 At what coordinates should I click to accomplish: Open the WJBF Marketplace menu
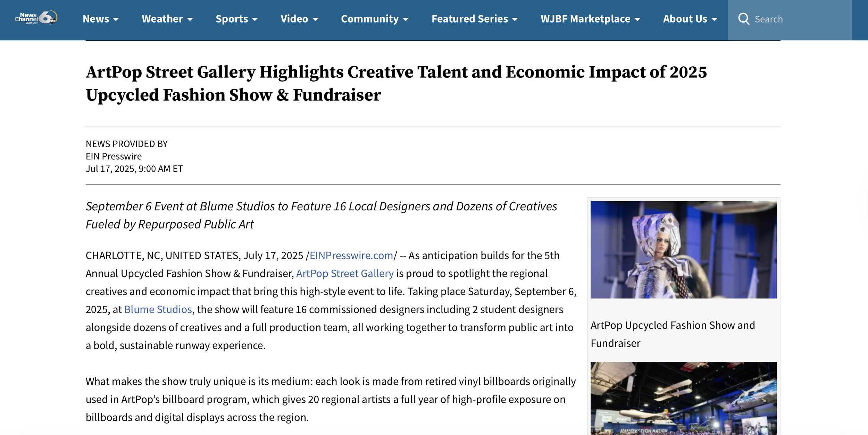click(x=585, y=19)
